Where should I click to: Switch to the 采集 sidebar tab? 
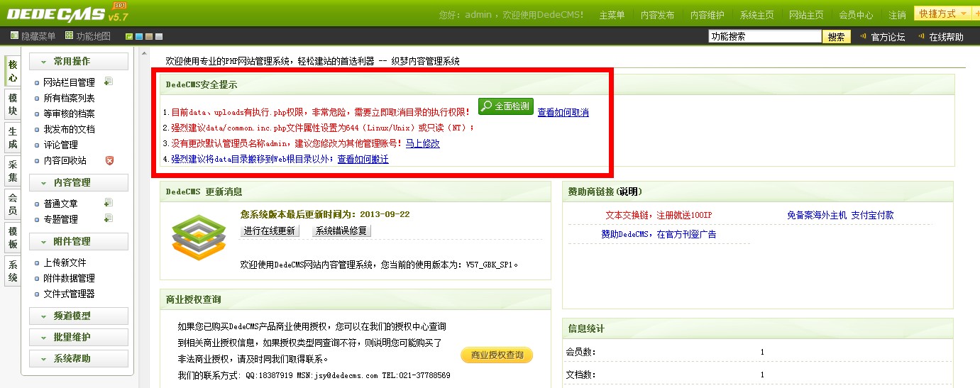(x=13, y=171)
